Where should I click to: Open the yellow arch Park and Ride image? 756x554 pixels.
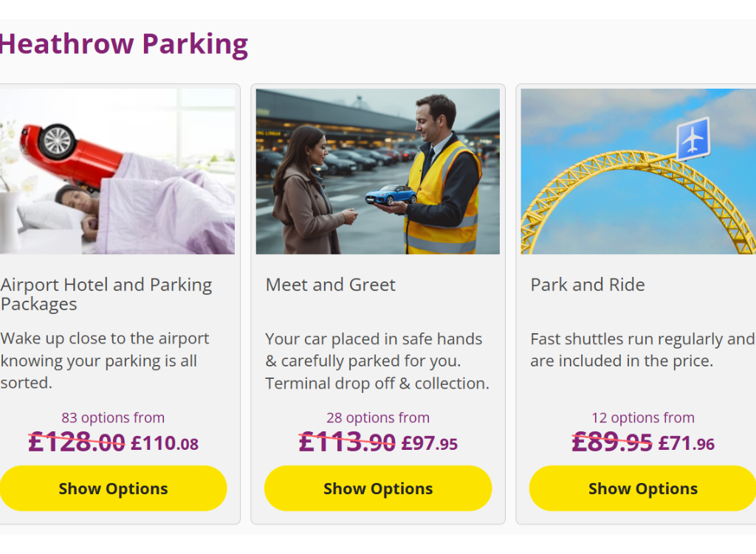pyautogui.click(x=639, y=171)
